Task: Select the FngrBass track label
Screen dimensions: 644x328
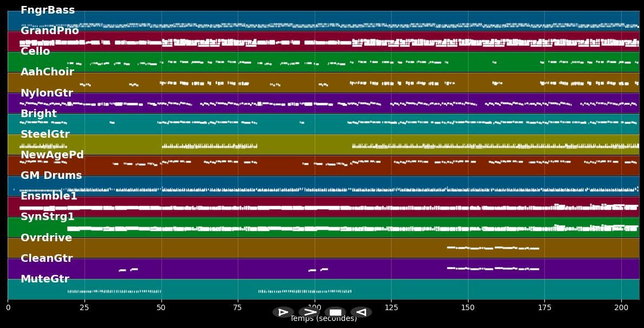Action: tap(48, 10)
